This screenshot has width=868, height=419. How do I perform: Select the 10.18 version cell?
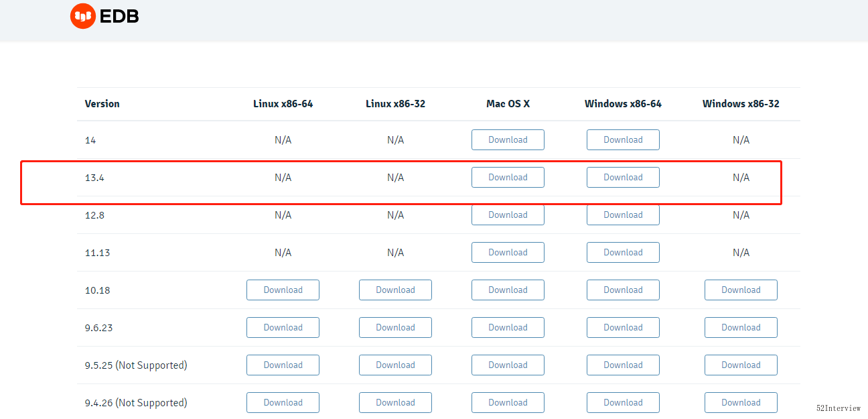pyautogui.click(x=97, y=290)
